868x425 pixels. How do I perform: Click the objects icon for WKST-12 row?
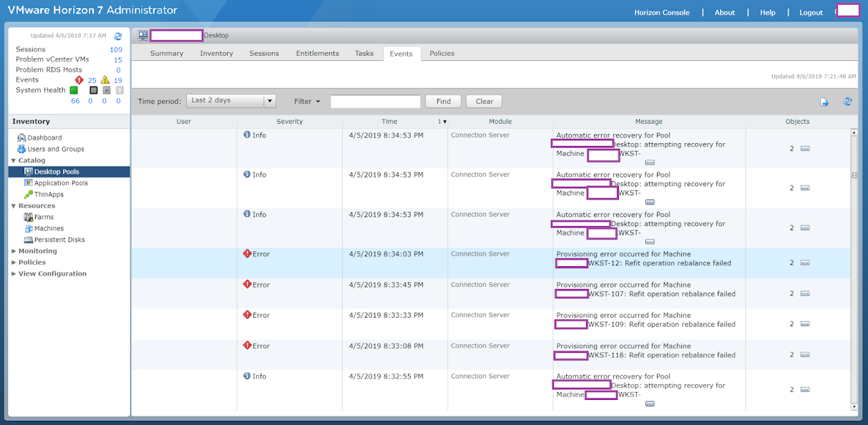804,263
